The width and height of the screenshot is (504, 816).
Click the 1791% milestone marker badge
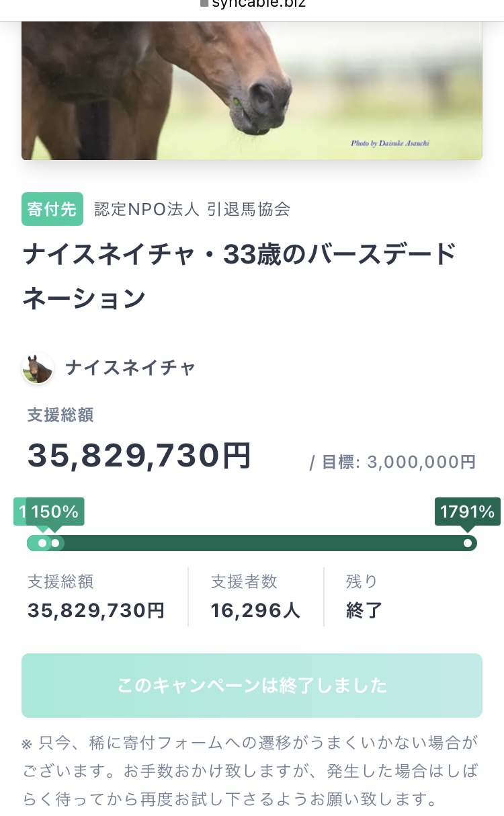[467, 512]
